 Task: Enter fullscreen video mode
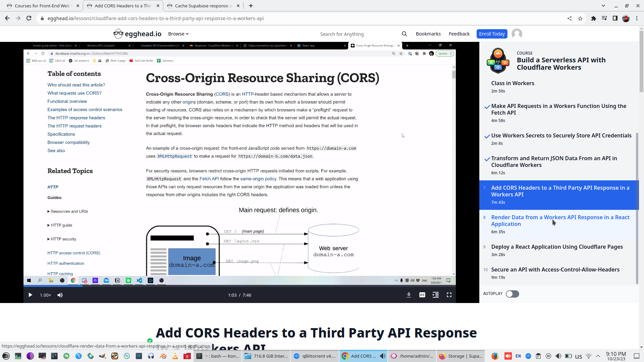tap(449, 295)
